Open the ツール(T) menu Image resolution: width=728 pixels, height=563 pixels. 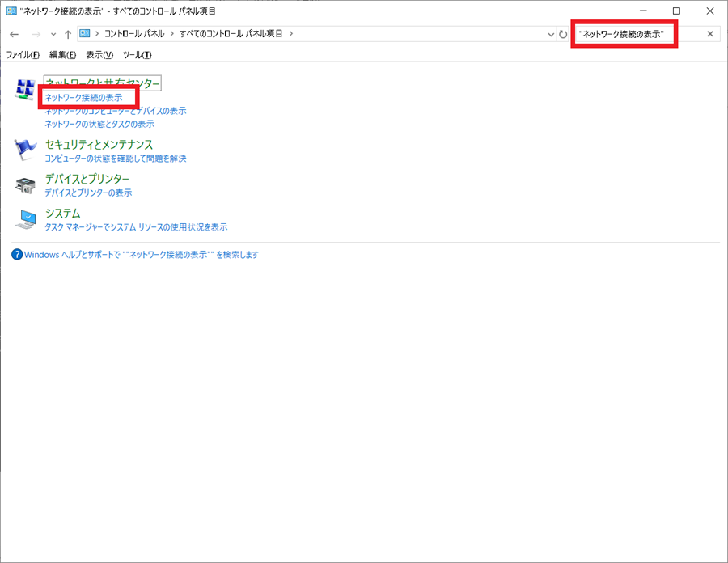(137, 55)
